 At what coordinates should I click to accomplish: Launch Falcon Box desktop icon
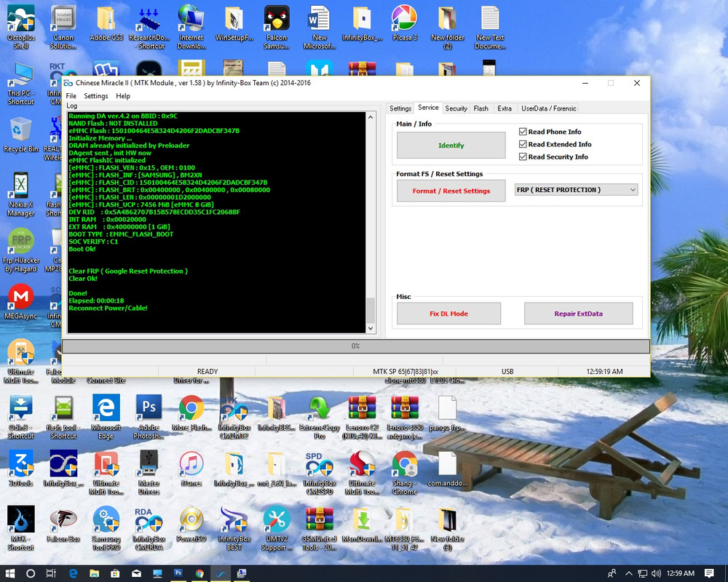(63, 525)
